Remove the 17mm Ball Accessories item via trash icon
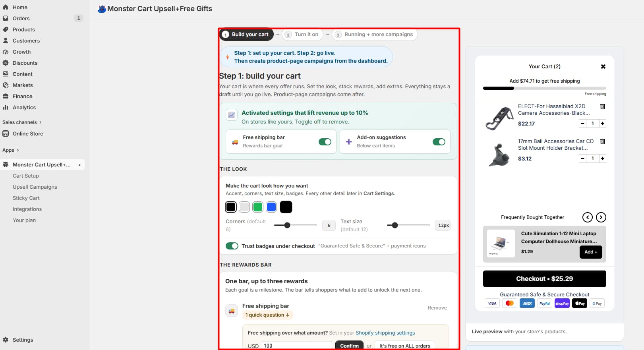 tap(602, 141)
